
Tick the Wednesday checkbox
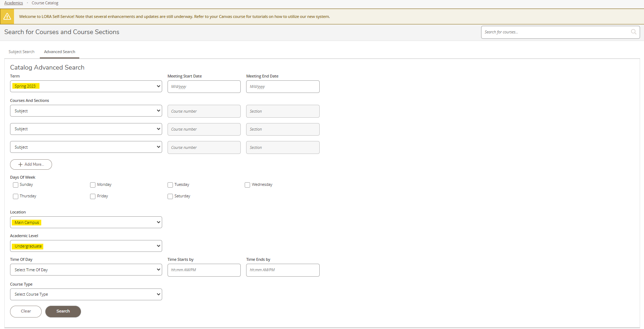[x=247, y=185]
